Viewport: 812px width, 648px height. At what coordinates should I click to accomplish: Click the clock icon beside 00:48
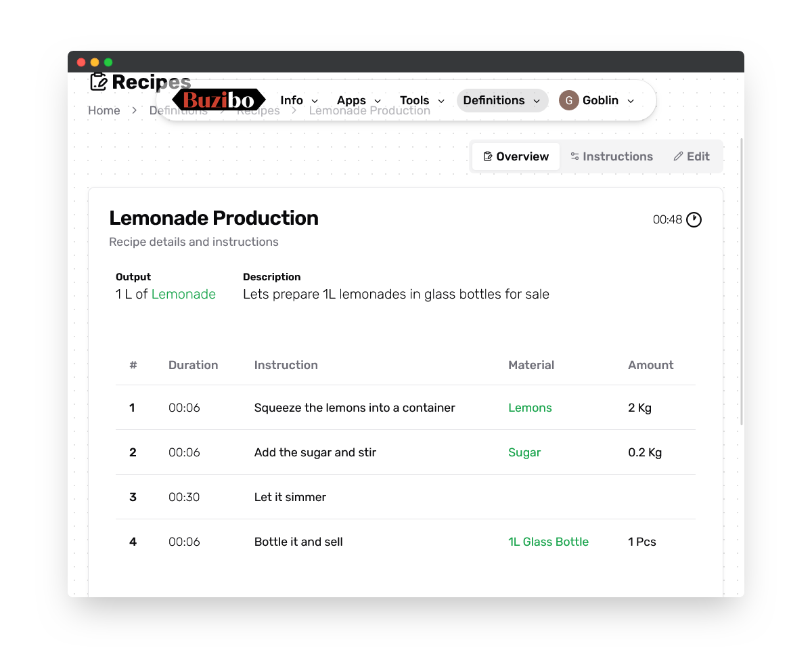coord(694,219)
